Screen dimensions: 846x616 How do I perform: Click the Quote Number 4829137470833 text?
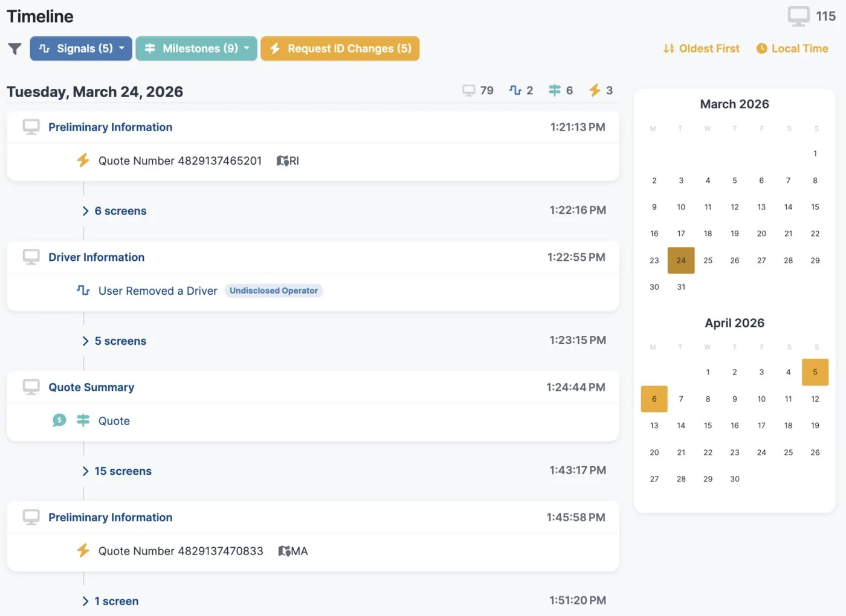(x=181, y=551)
